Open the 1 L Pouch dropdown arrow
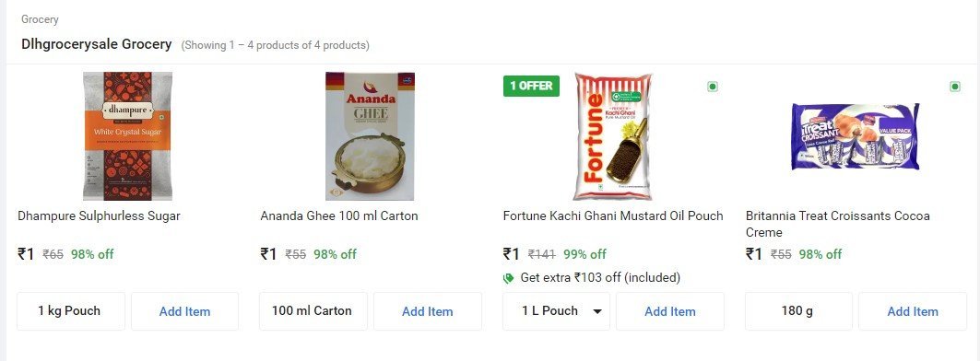Screen dimensions: 980x361 [597, 311]
